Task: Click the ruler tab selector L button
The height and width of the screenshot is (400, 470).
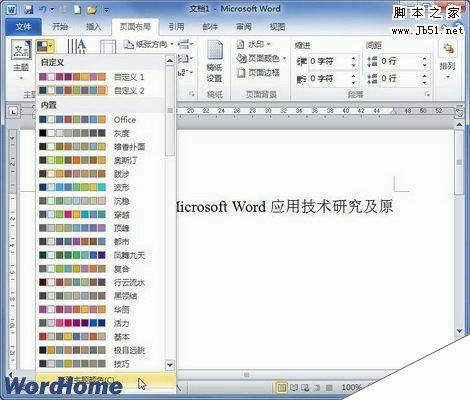Action: (x=13, y=112)
